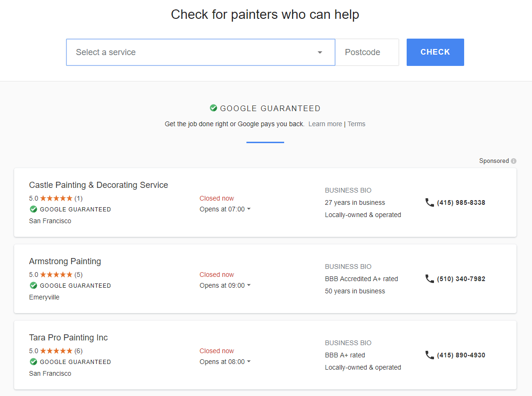532x396 pixels.
Task: Click Castle Painting's star rating
Action: click(57, 198)
